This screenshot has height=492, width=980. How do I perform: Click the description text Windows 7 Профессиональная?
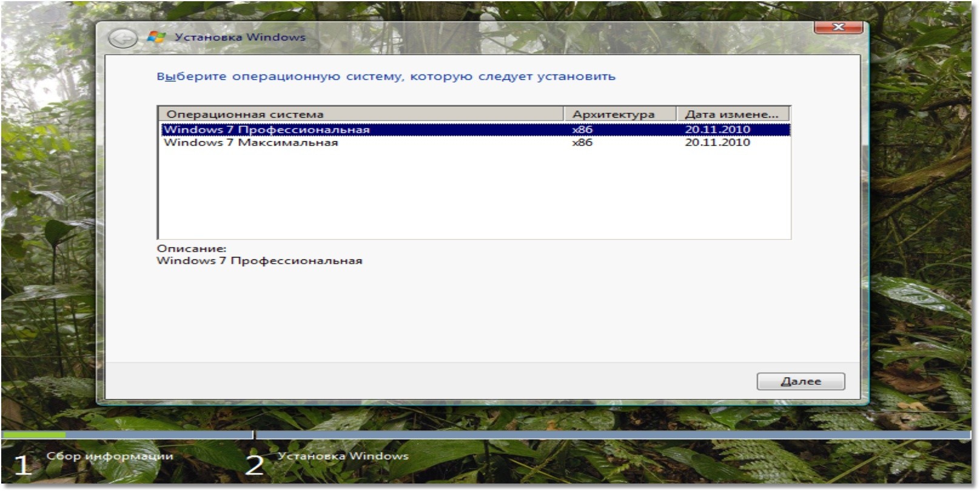click(x=260, y=261)
